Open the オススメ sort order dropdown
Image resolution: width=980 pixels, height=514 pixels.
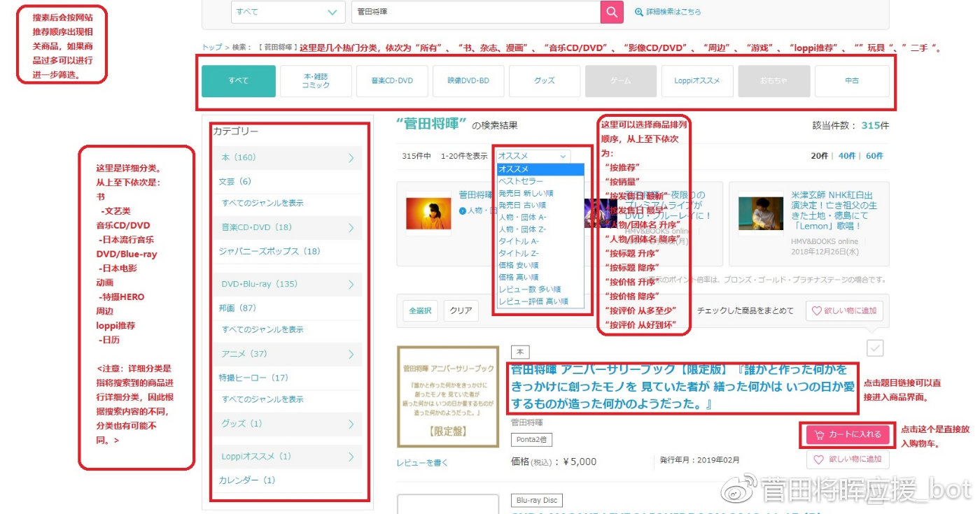pos(533,157)
